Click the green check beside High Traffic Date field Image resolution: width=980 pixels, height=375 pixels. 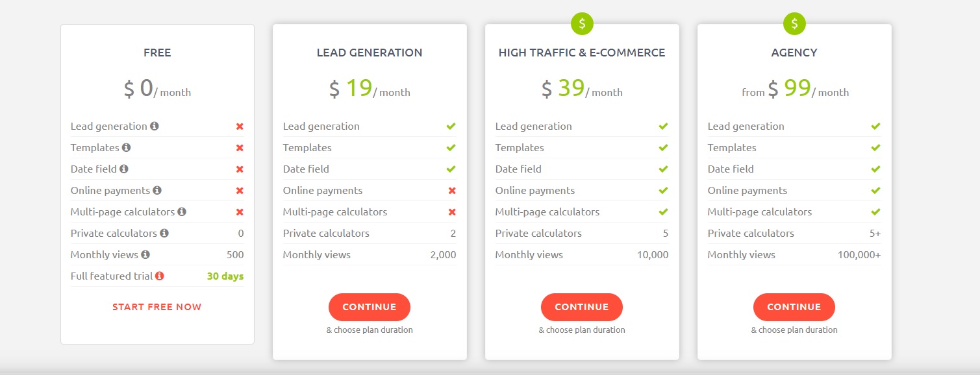664,169
